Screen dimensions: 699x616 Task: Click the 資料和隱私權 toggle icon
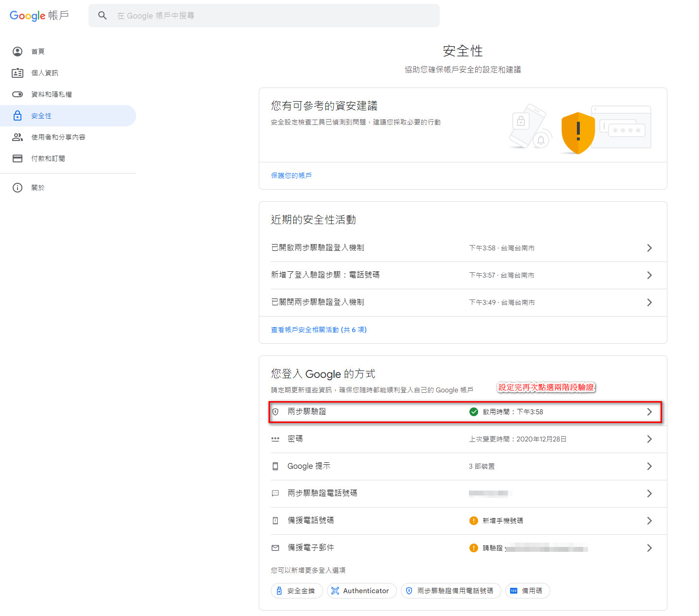(18, 94)
